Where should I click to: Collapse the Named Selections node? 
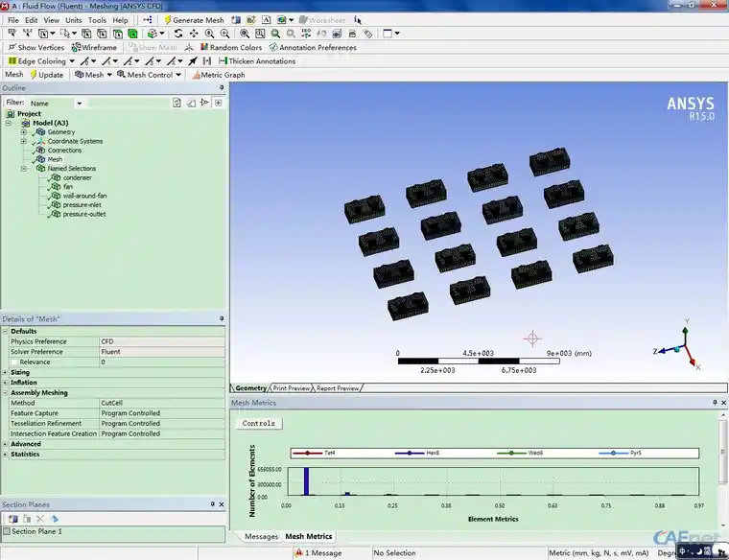[24, 169]
